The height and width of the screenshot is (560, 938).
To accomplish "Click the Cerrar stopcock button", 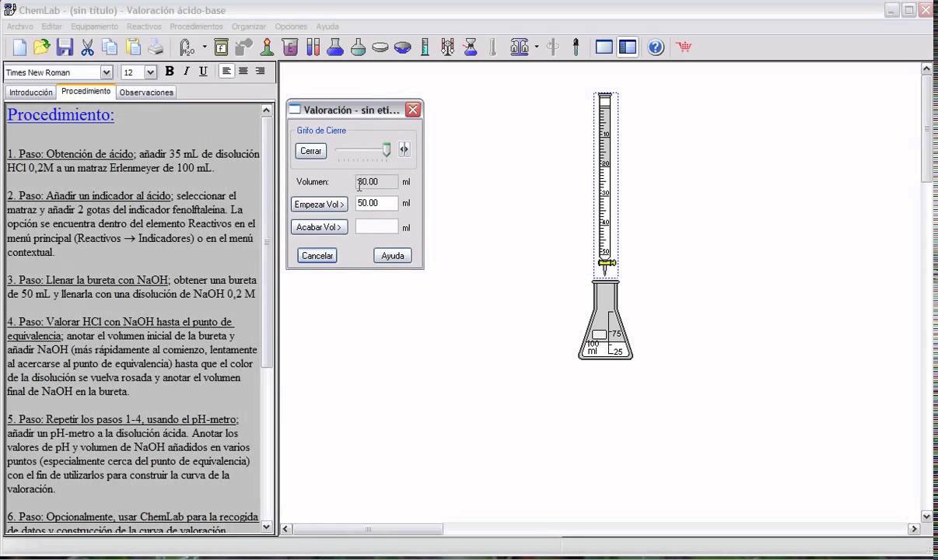I will click(x=311, y=151).
